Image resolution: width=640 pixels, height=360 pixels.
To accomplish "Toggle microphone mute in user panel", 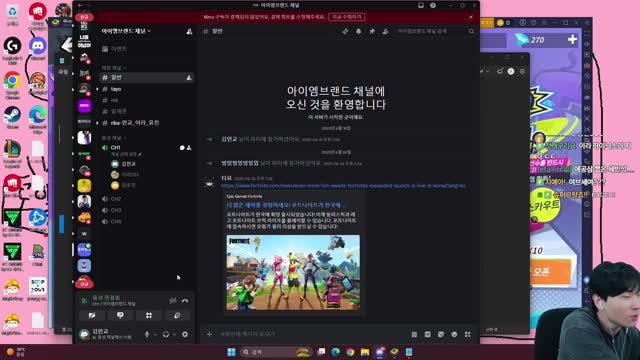I will (x=147, y=334).
